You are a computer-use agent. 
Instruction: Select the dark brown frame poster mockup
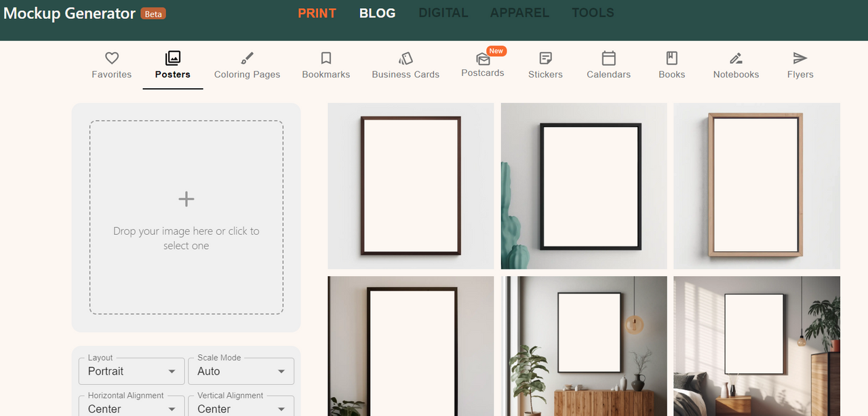tap(411, 186)
